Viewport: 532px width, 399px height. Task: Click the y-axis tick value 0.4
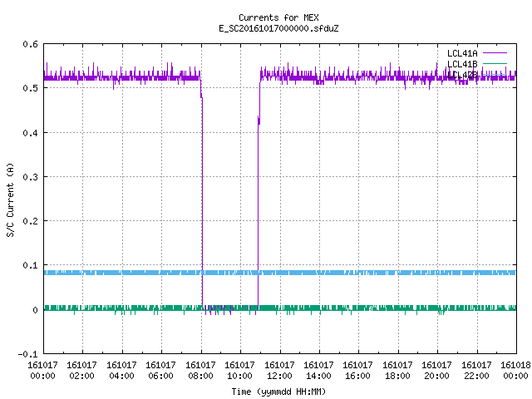[30, 133]
